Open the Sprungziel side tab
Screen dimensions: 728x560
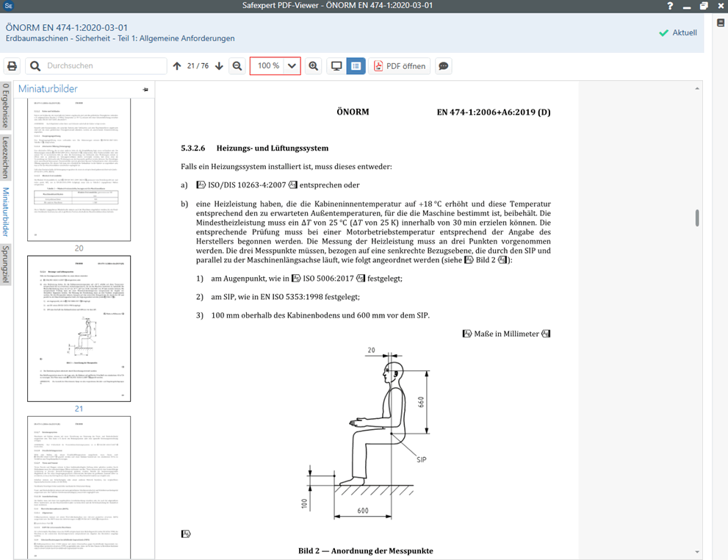[x=6, y=264]
